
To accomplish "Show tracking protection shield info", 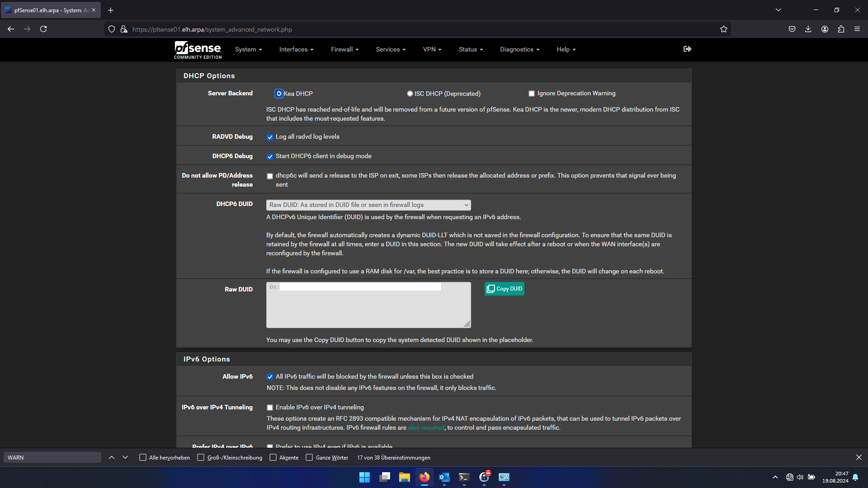I will [x=112, y=29].
